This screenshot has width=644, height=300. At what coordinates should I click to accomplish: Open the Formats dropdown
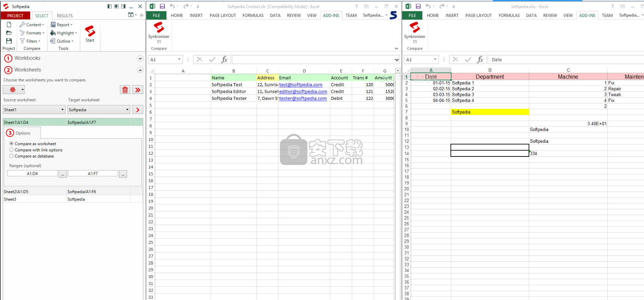32,33
